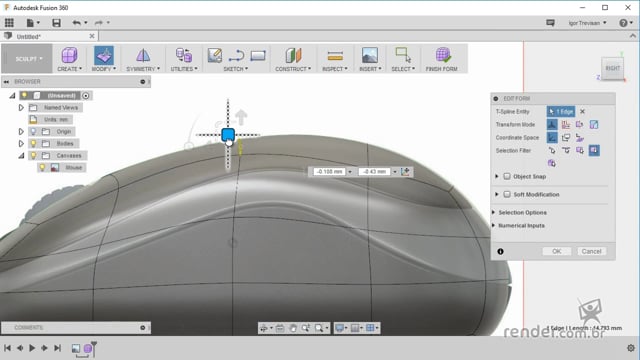Cancel the Edit Form dialog

(591, 251)
